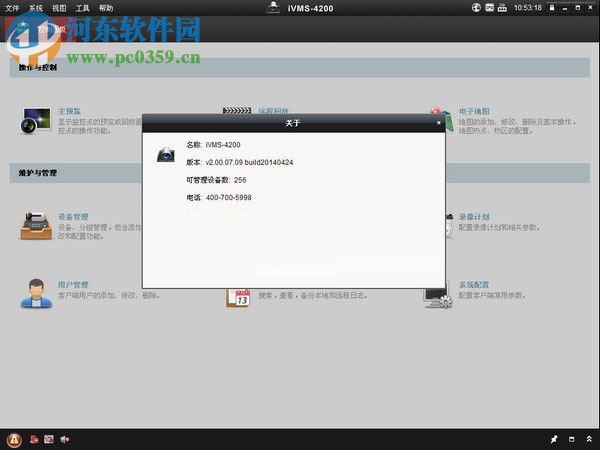Viewport: 600px width, 450px height.
Task: Click the version text v2.00.07.09 build20140424
Action: [x=249, y=162]
